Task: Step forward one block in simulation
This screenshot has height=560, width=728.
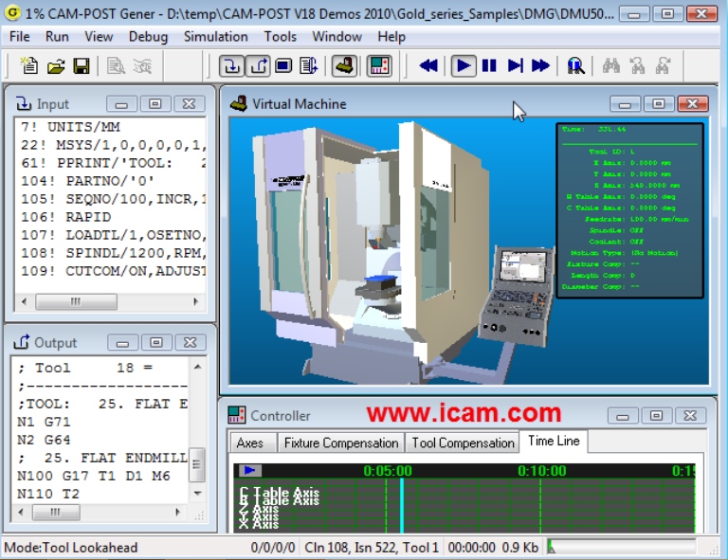Action: click(516, 66)
